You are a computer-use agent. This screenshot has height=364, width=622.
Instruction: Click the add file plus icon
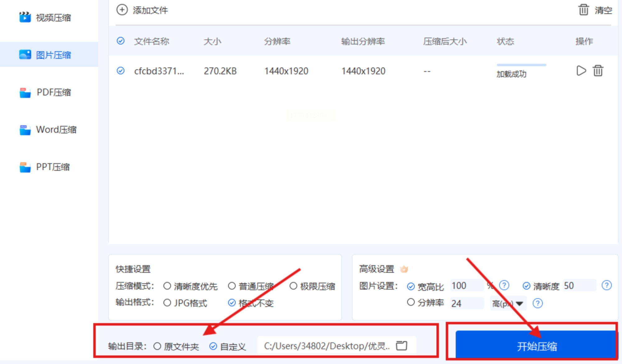tap(122, 10)
